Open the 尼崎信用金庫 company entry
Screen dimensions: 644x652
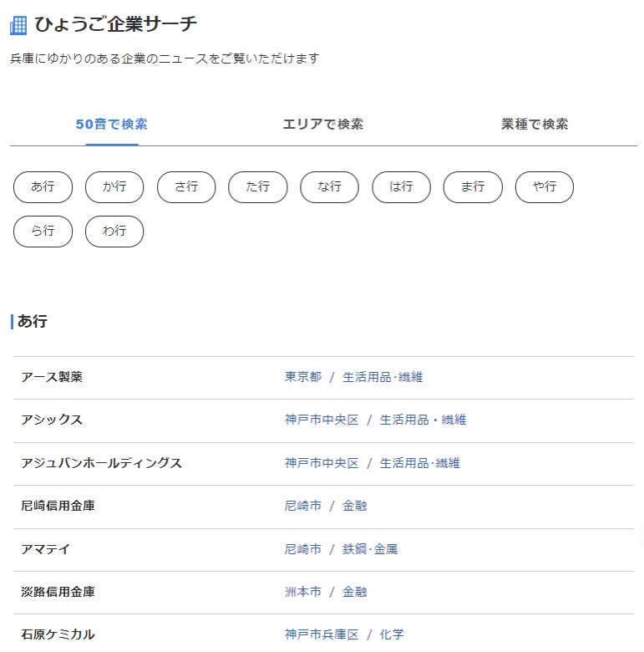click(58, 506)
